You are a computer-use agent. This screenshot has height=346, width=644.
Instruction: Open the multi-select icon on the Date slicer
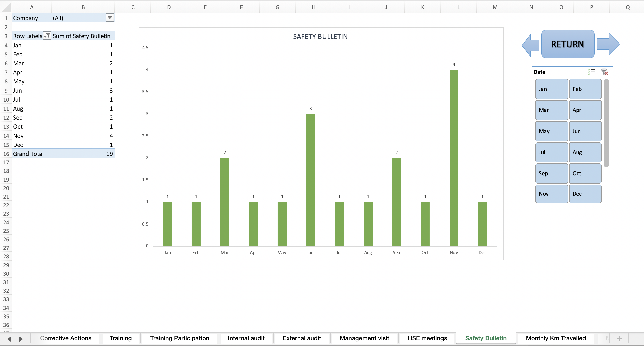pos(592,72)
